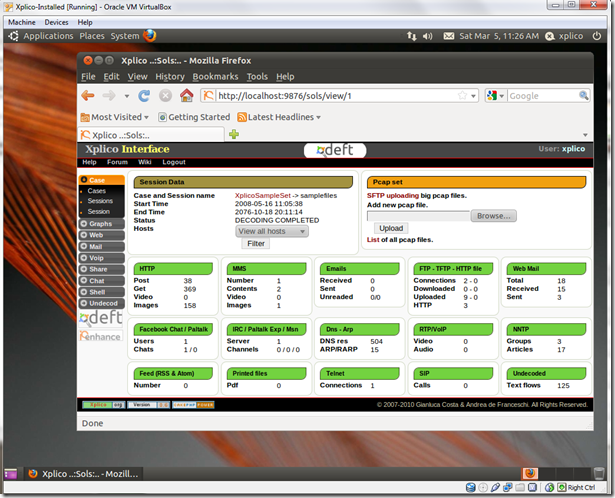Click the VirtualBox USB status icon
Viewport: 615px width, 498px height.
click(495, 487)
